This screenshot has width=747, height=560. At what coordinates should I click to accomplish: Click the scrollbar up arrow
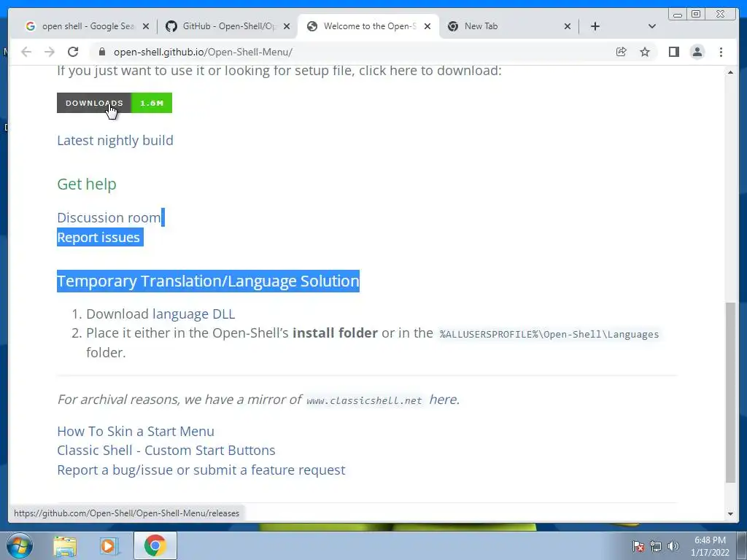coord(730,72)
